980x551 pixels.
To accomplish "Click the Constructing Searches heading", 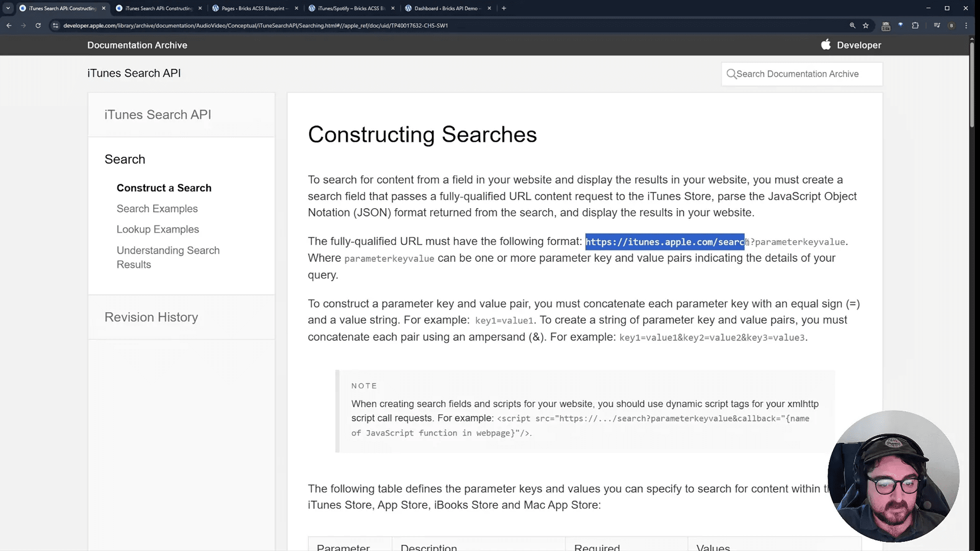I will [422, 135].
